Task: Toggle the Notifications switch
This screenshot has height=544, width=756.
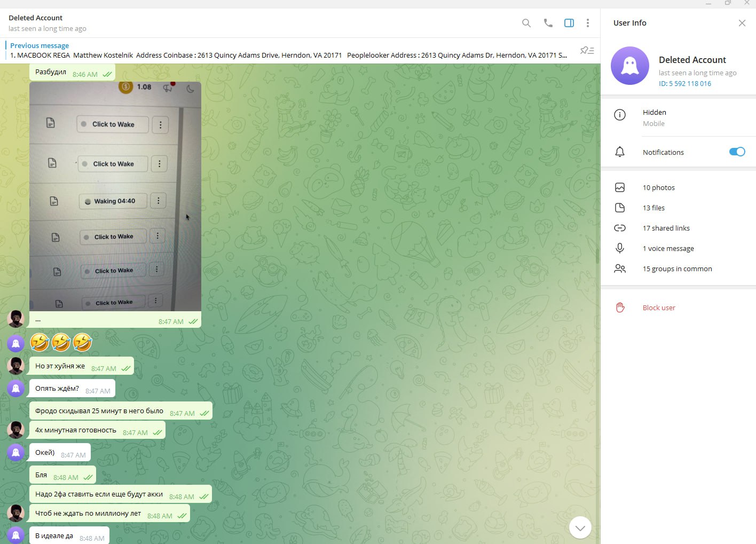Action: click(737, 152)
